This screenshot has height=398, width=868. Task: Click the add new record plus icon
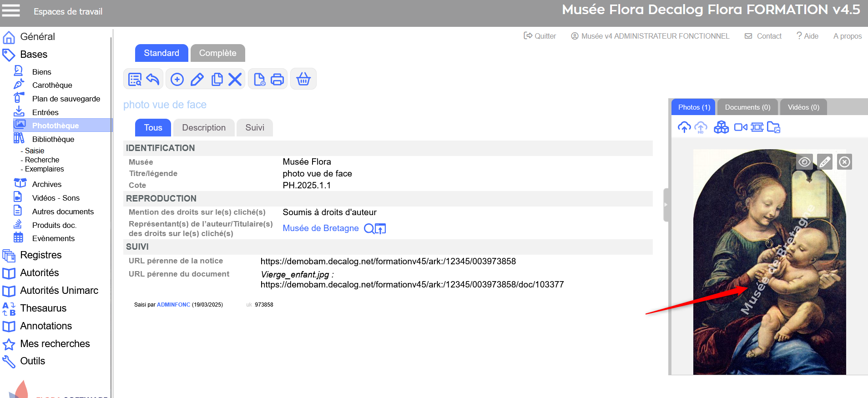[x=177, y=80]
